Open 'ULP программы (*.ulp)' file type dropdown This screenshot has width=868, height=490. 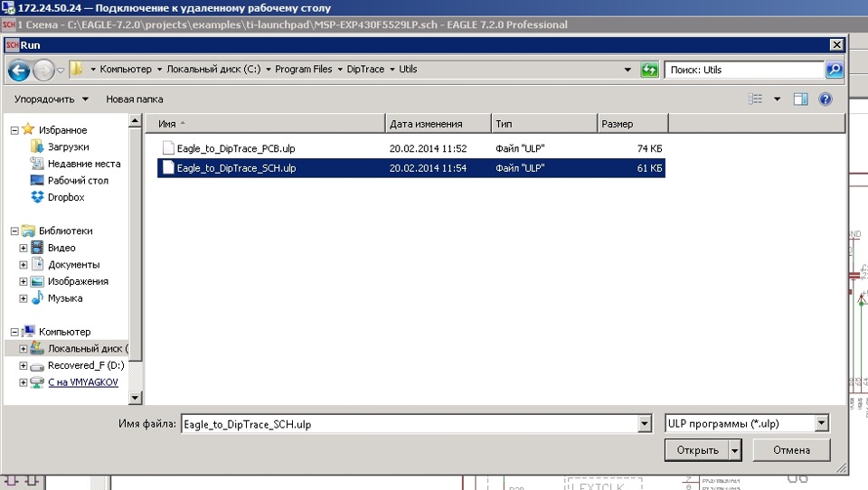click(x=747, y=424)
